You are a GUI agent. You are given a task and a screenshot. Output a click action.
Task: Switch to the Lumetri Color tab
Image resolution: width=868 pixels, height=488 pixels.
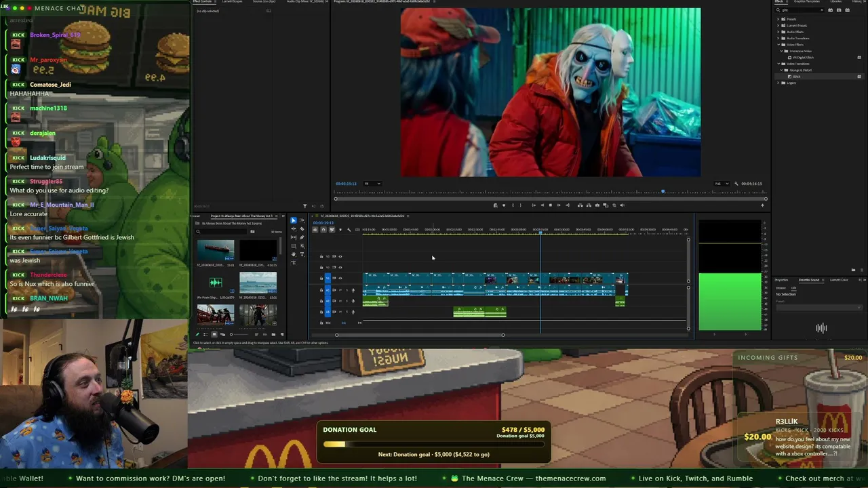point(840,280)
